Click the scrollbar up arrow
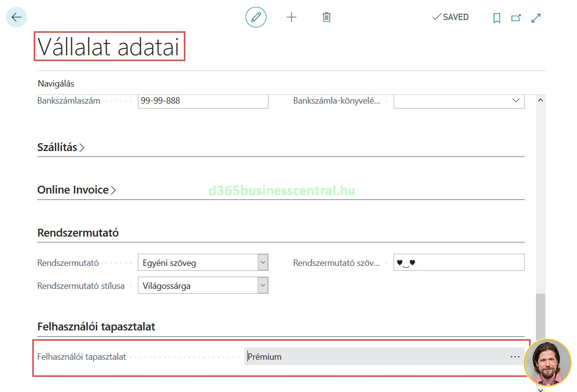Image resolution: width=577 pixels, height=392 pixels. [x=540, y=100]
